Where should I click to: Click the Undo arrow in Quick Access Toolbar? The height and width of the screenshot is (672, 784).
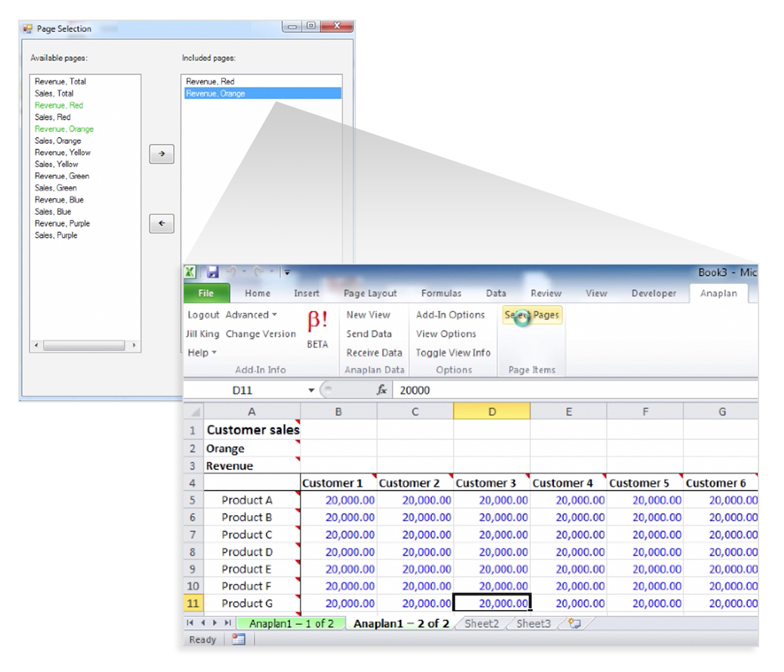[x=231, y=272]
